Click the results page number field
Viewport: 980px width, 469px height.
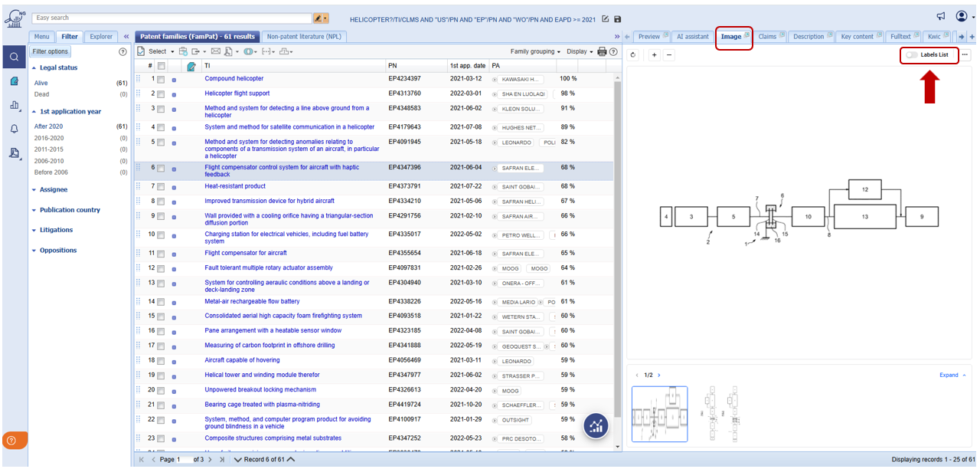[x=185, y=459]
